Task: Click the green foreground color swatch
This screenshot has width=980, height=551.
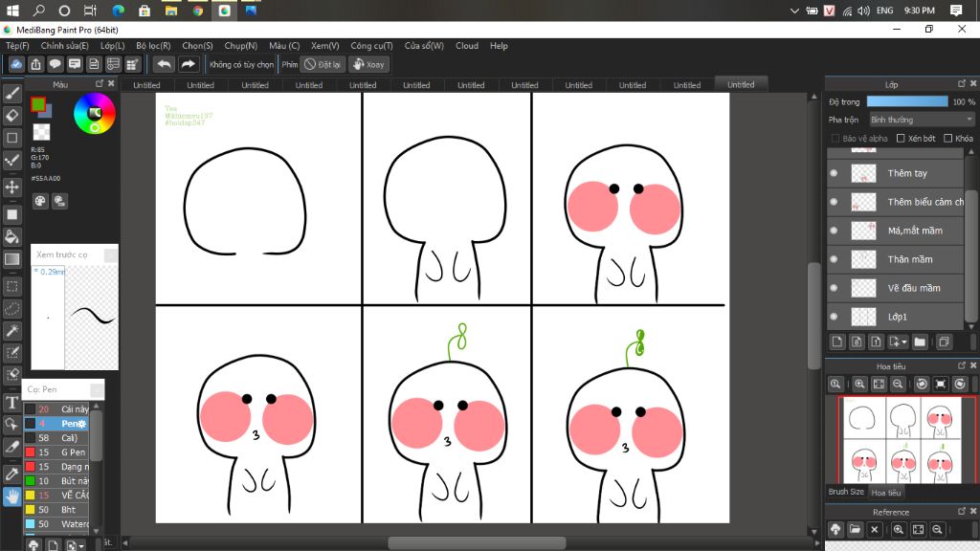Action: coord(38,105)
